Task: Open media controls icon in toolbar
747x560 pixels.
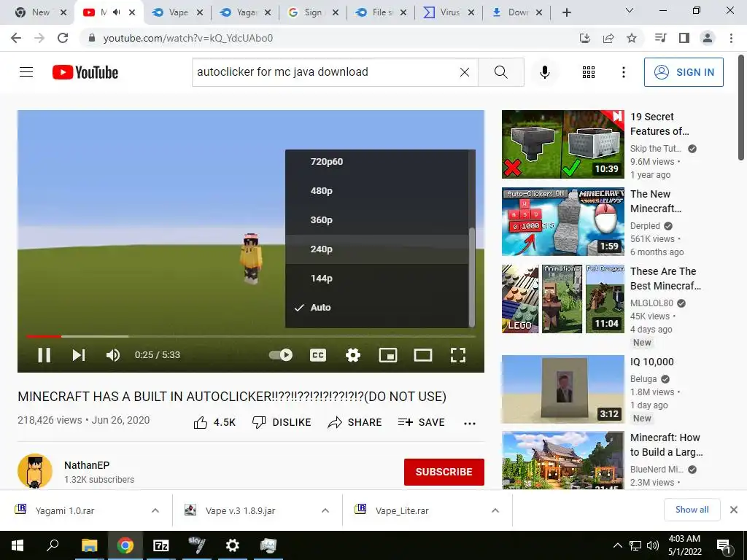Action: (660, 38)
